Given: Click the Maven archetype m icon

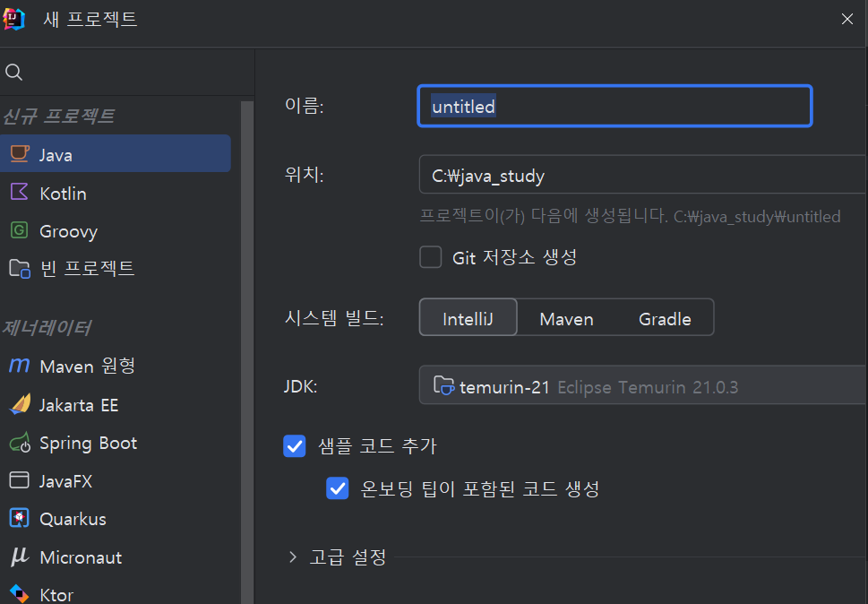Looking at the screenshot, I should pyautogui.click(x=20, y=366).
